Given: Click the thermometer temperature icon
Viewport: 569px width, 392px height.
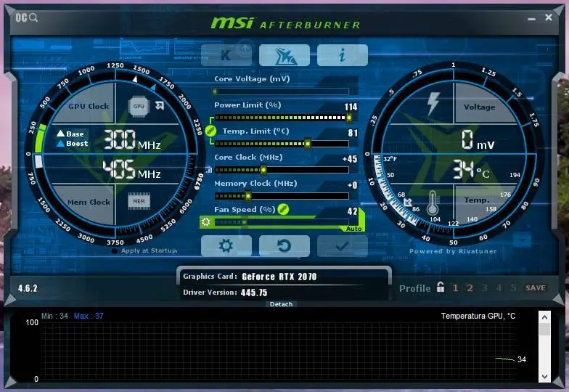Looking at the screenshot, I should (433, 203).
